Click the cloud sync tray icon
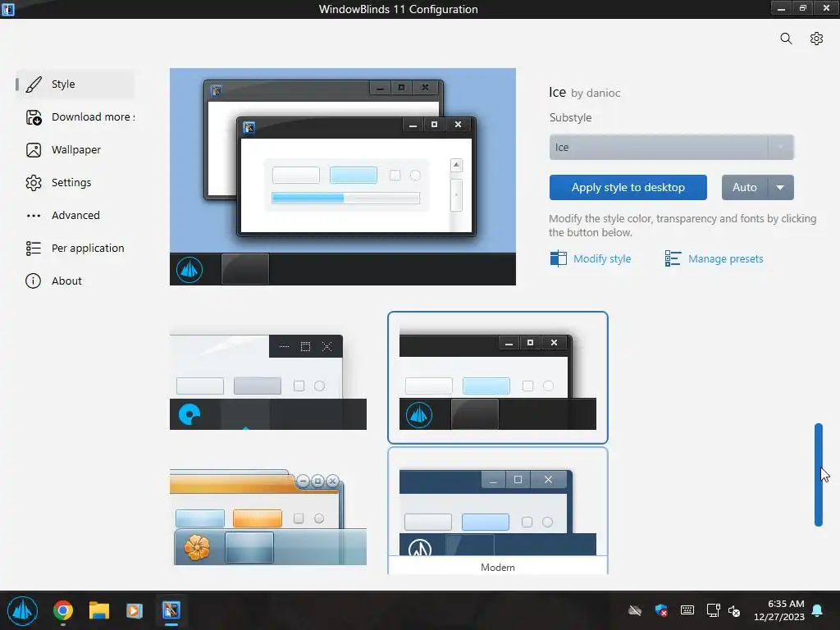This screenshot has width=840, height=630. 635,610
